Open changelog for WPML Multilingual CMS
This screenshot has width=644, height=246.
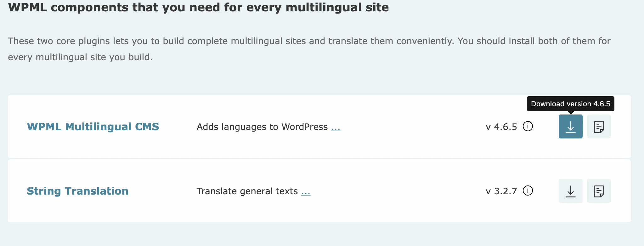click(599, 126)
